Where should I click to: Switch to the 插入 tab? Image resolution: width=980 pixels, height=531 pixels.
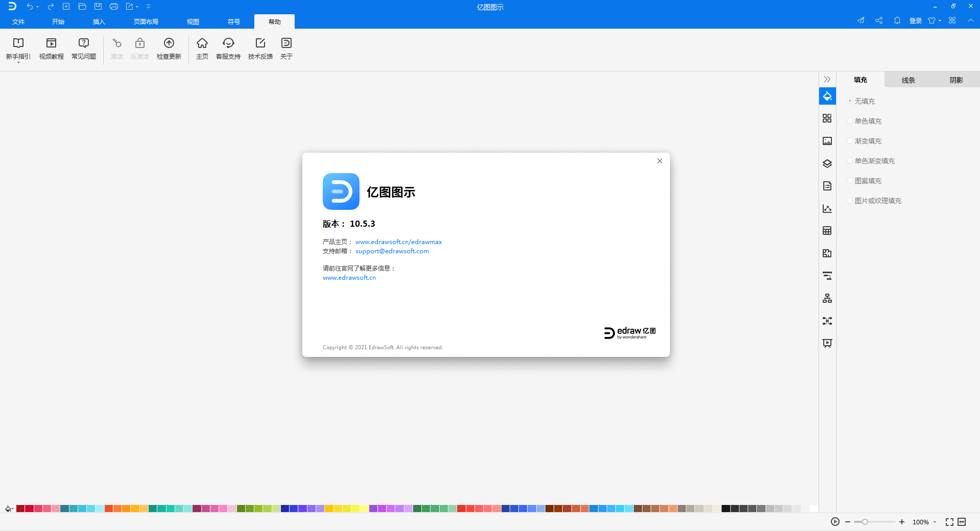click(x=99, y=21)
